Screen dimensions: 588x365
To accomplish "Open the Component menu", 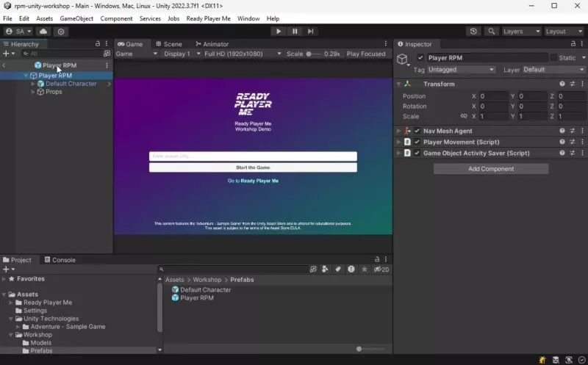I will 116,18.
